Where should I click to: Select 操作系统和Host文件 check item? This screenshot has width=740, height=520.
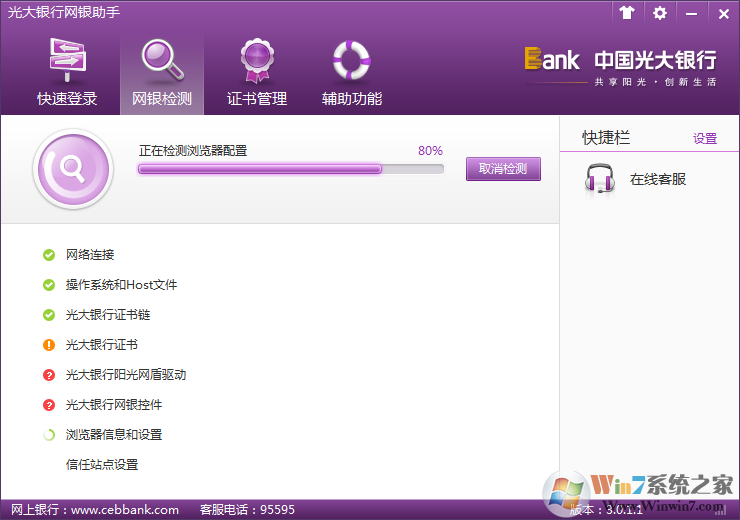coord(121,285)
